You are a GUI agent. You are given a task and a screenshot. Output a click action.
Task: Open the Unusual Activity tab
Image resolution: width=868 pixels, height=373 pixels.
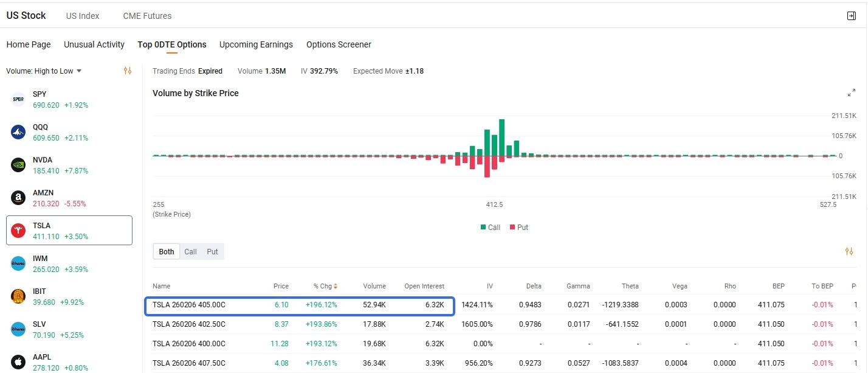tap(94, 44)
